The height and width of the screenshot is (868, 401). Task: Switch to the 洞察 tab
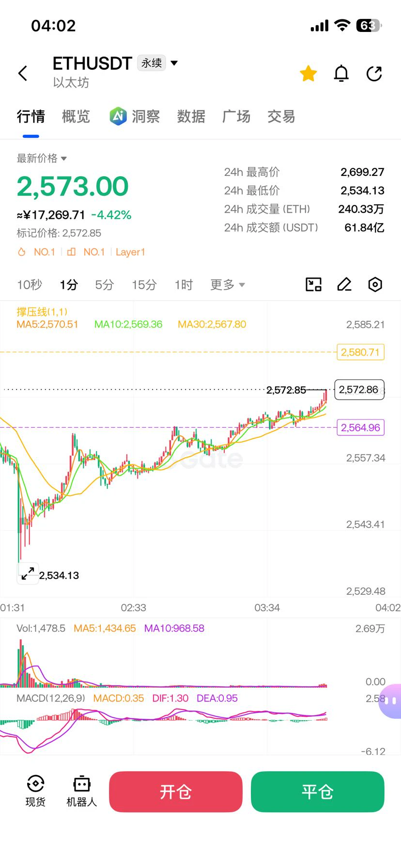pyautogui.click(x=135, y=116)
